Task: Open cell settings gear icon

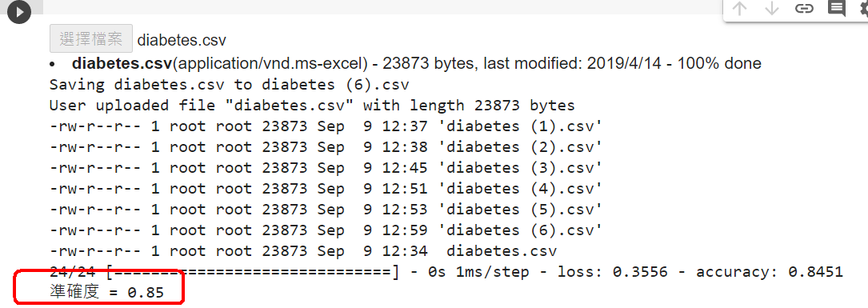Action: click(x=864, y=8)
